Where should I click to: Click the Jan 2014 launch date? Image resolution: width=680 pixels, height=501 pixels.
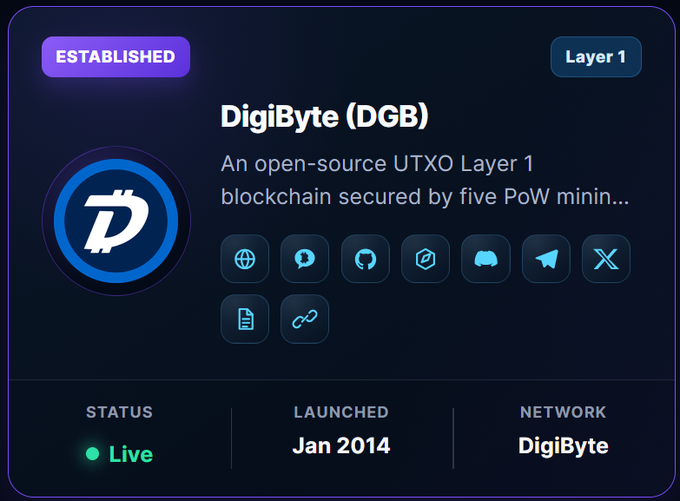click(341, 446)
